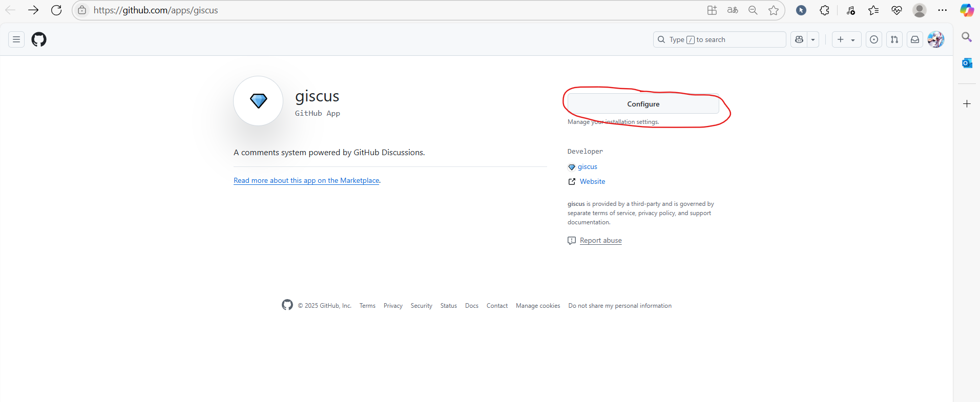Click Do not share my personal information
This screenshot has width=980, height=402.
pyautogui.click(x=620, y=306)
